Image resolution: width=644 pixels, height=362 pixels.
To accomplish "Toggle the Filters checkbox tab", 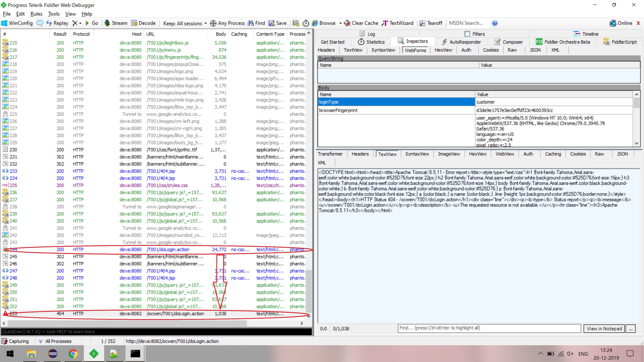I will [x=467, y=34].
